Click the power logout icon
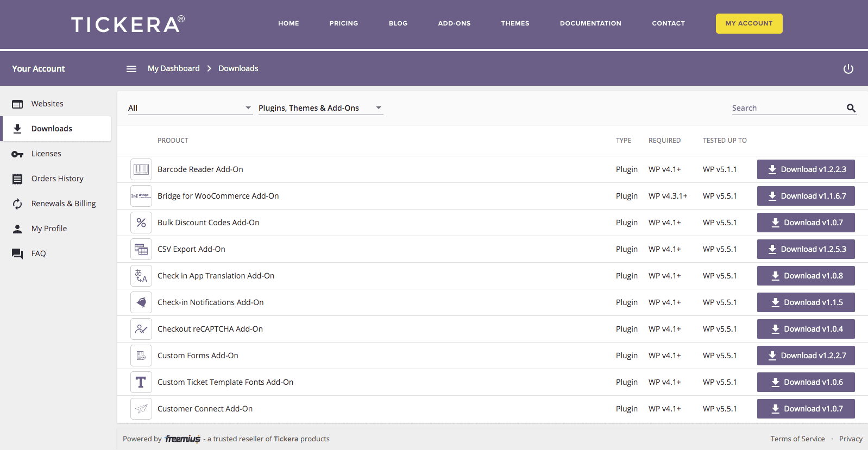This screenshot has height=450, width=868. pos(848,69)
